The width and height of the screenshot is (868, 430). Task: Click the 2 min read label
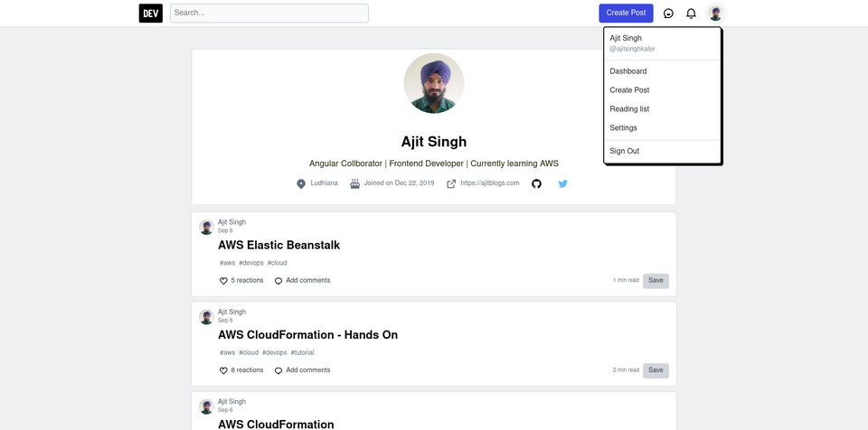[x=626, y=370]
